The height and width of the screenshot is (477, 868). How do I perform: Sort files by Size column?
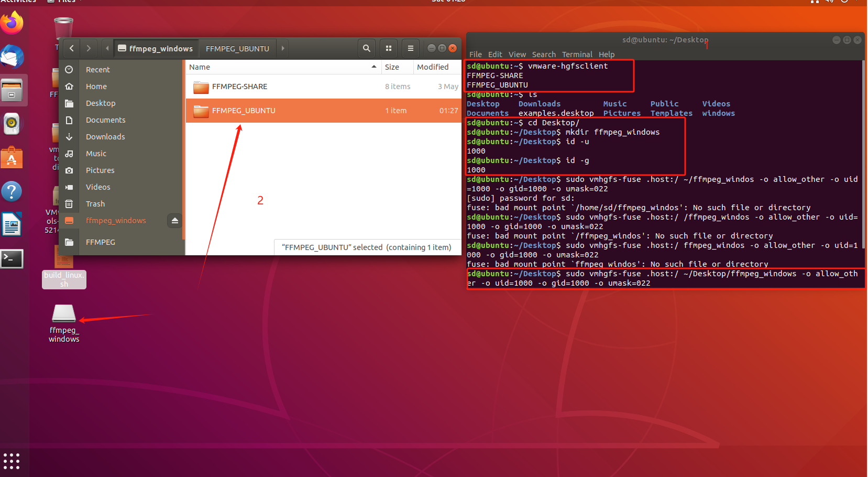tap(397, 67)
